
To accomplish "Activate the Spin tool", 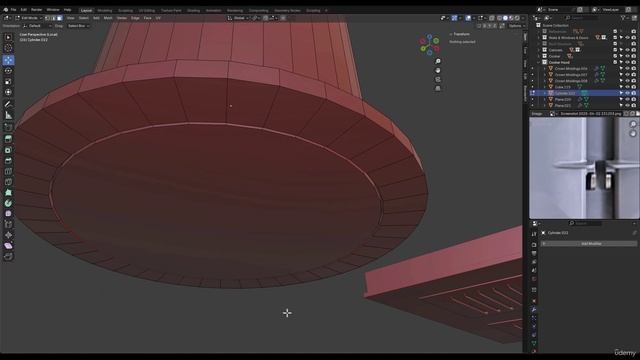I will click(8, 203).
